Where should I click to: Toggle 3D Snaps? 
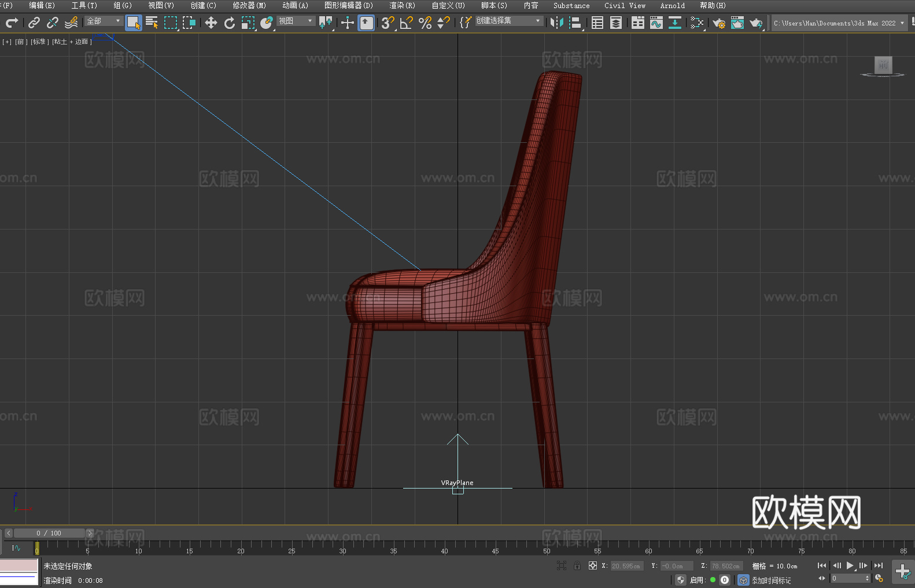tap(388, 23)
